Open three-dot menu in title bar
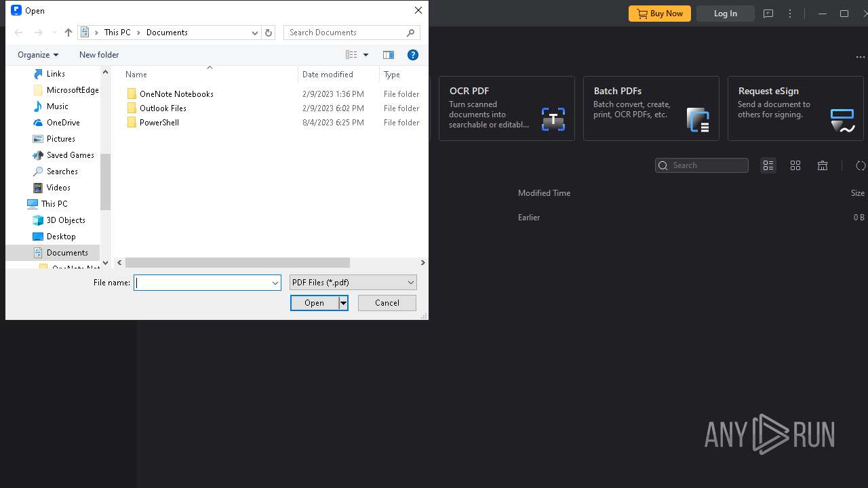 click(x=790, y=14)
